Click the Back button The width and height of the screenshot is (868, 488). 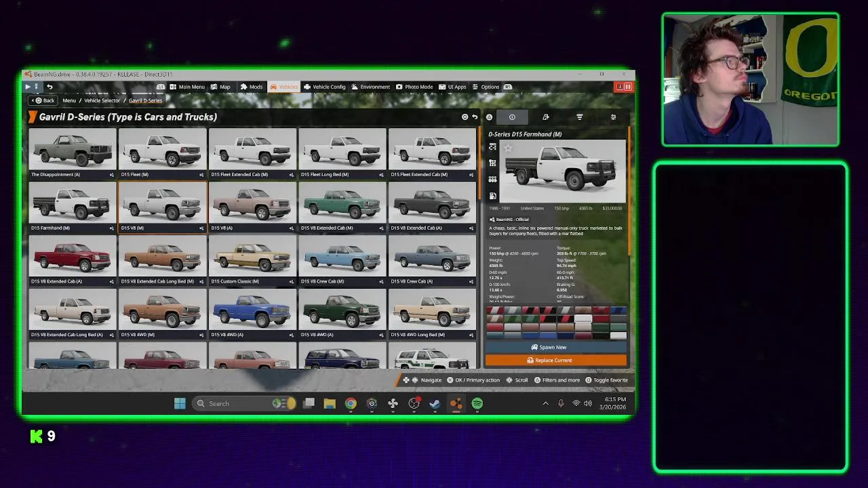42,100
